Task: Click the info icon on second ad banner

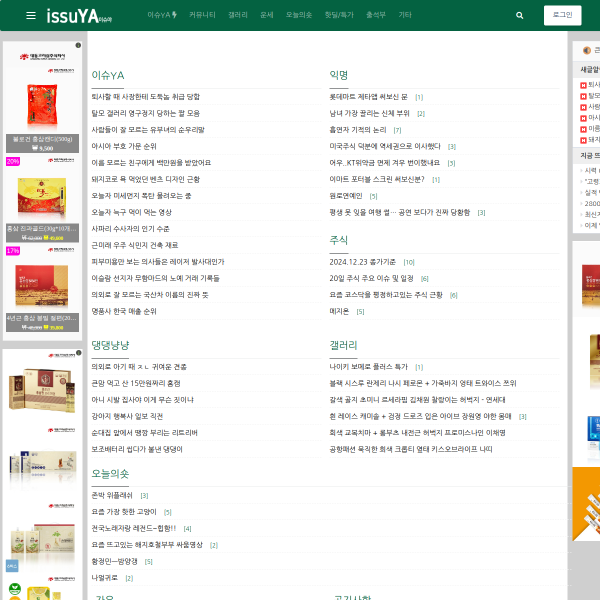Action: [x=78, y=353]
